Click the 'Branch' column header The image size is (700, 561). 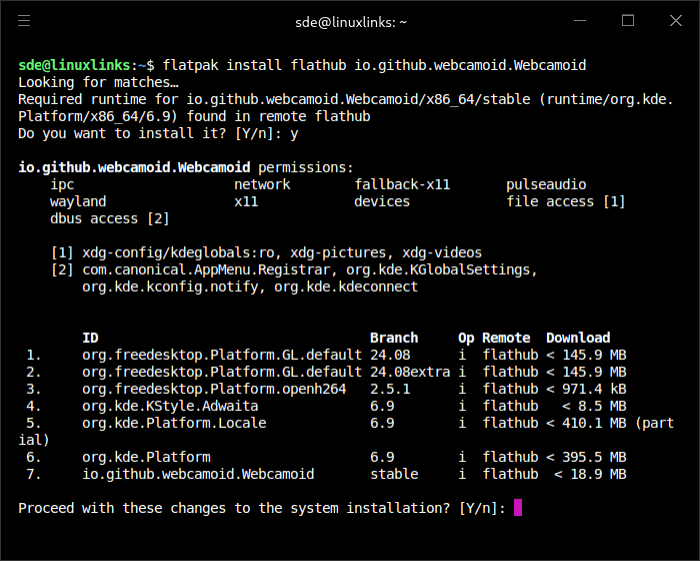point(394,338)
